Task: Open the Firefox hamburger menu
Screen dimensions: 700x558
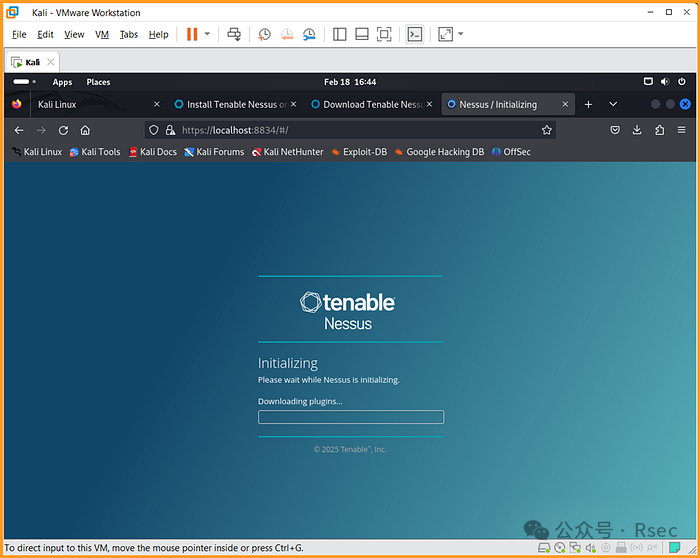Action: point(681,130)
